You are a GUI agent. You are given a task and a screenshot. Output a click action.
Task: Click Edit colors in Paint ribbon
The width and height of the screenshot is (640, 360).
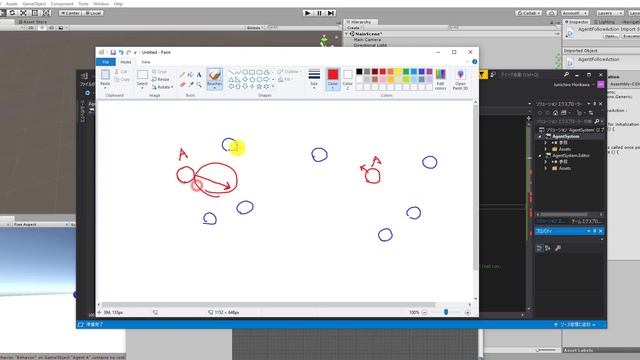tap(440, 79)
